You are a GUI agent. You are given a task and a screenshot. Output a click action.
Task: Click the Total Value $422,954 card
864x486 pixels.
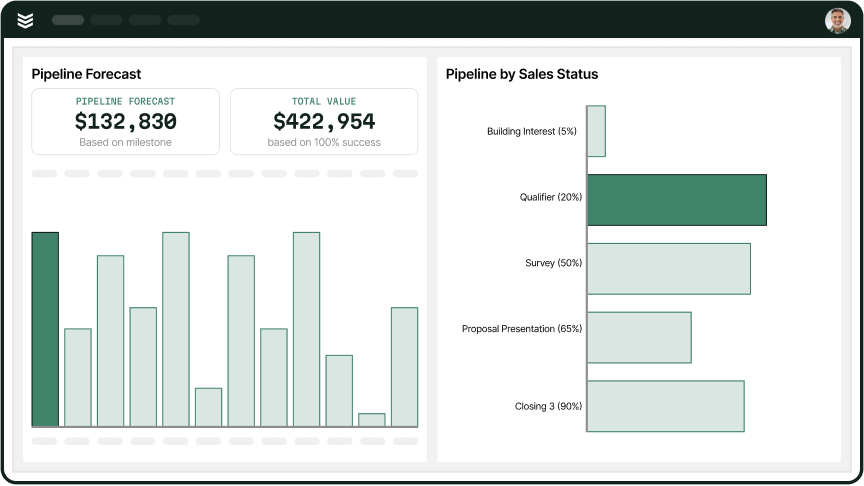[324, 122]
